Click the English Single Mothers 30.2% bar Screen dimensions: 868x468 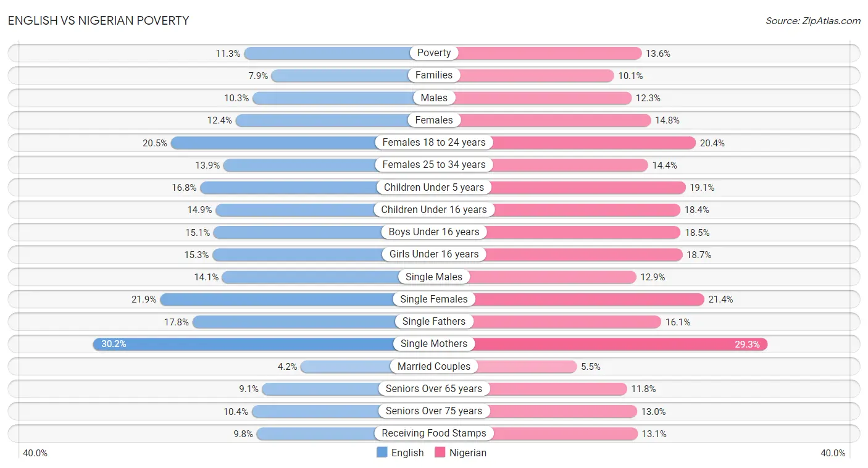pos(264,344)
